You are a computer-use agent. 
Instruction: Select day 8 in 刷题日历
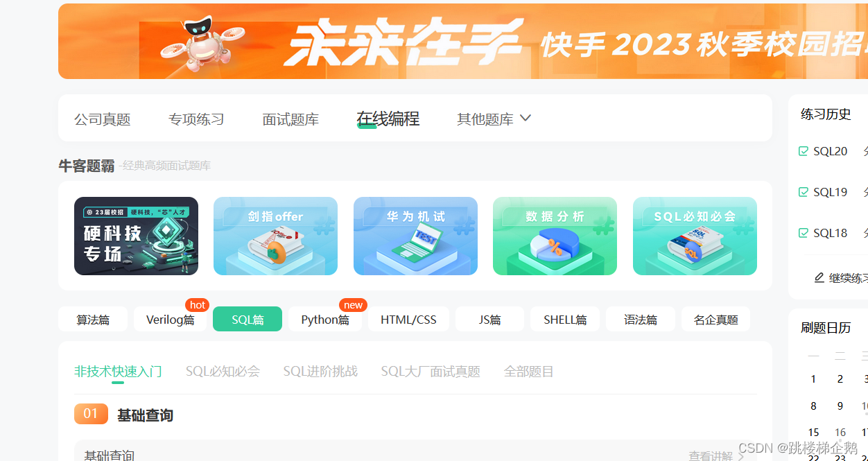(x=813, y=406)
